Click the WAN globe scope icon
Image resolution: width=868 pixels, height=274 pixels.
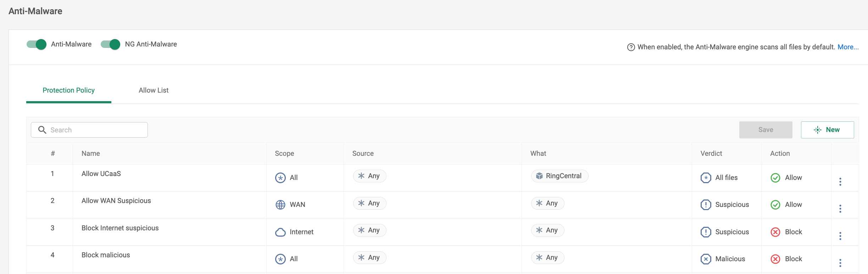click(x=280, y=205)
